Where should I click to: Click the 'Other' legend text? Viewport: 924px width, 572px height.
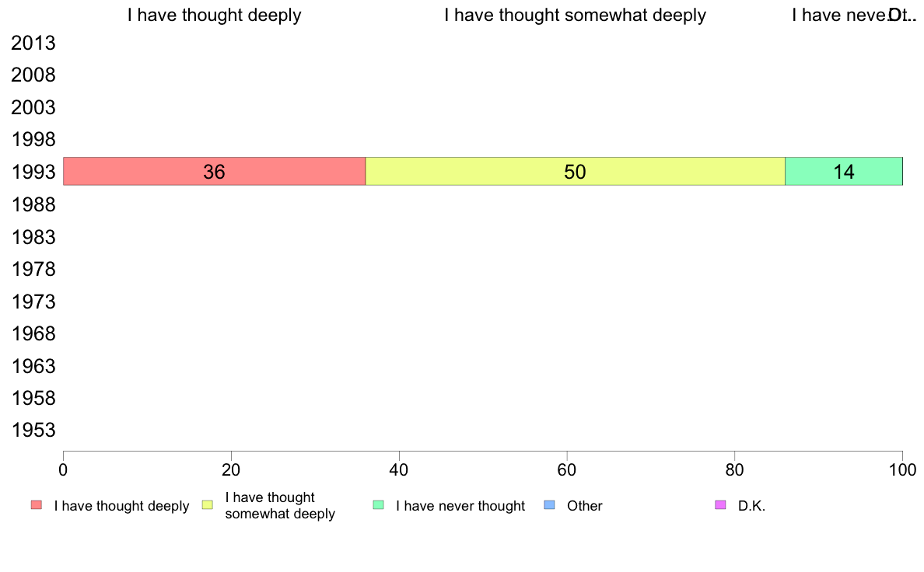coord(585,506)
